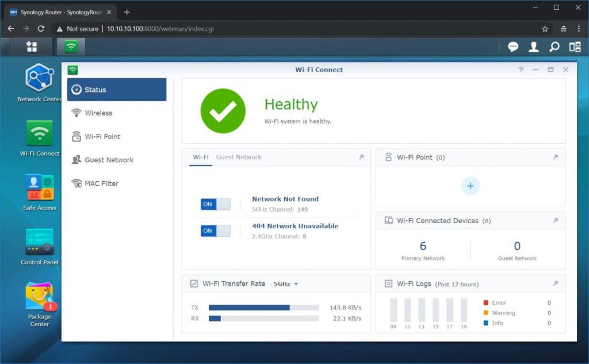Click the 22.1 KB/s RX value
The image size is (589, 364).
[347, 319]
